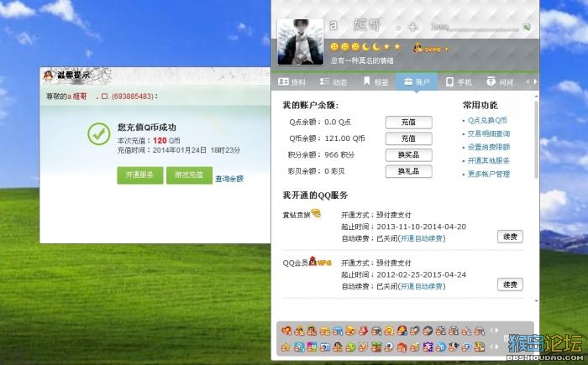Click the level sun and moon icons
588x365 pixels.
click(365, 47)
